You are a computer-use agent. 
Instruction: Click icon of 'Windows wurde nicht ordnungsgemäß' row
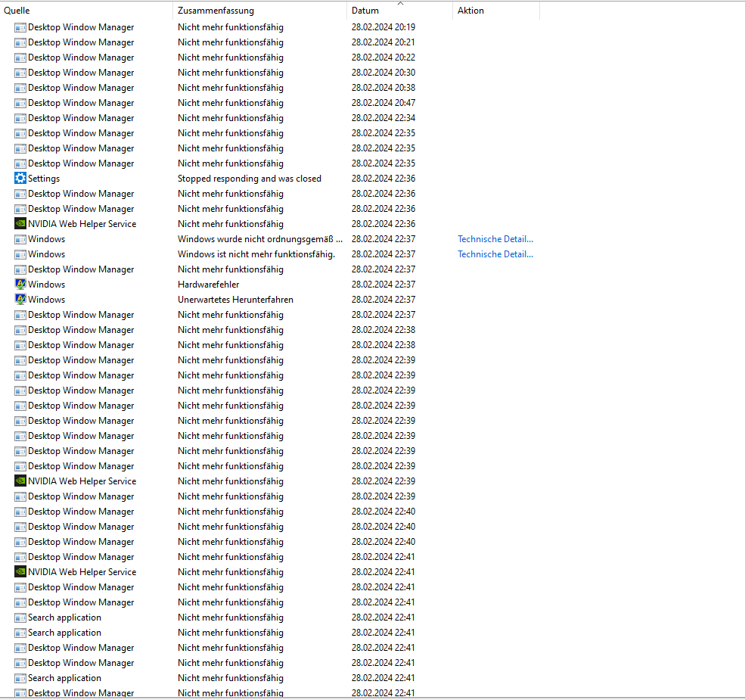tap(20, 239)
